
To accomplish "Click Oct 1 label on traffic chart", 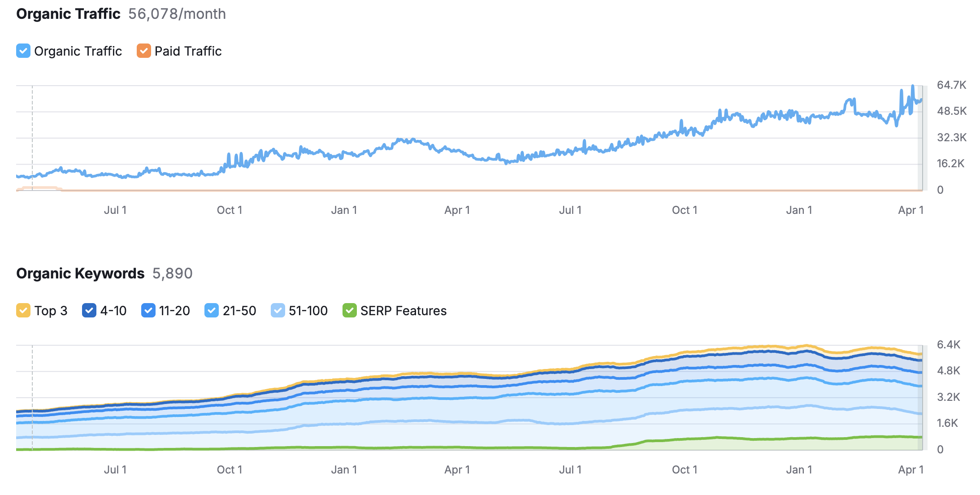I will click(230, 210).
